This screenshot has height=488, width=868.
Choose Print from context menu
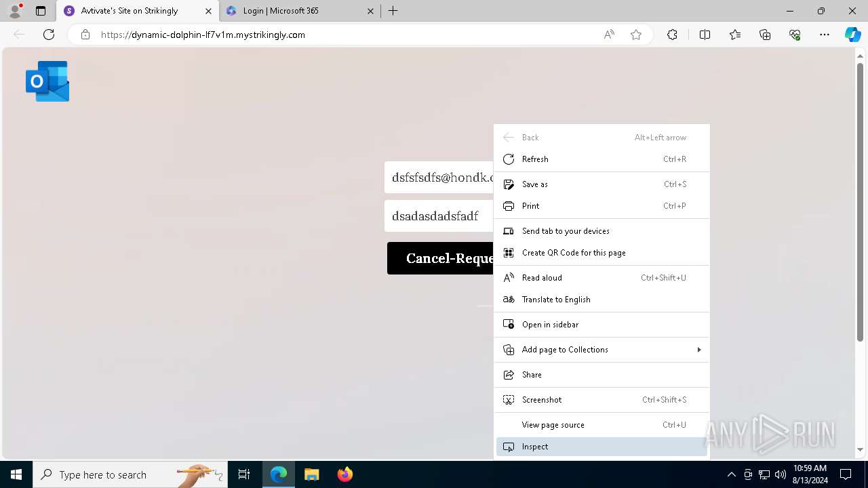601,206
